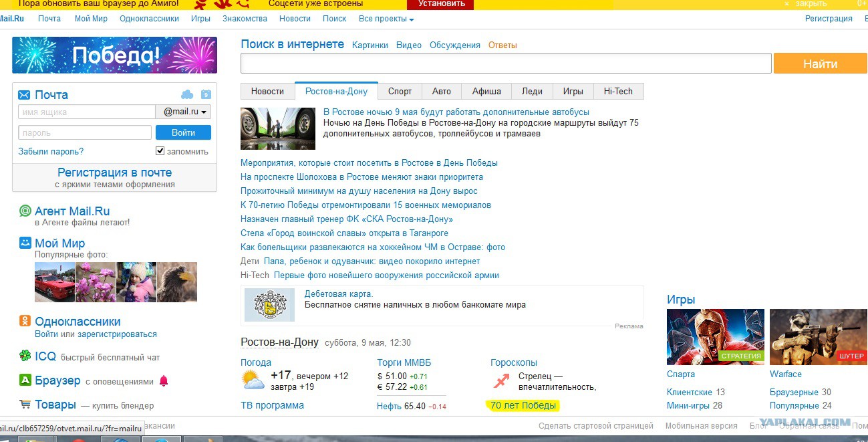Click the blue Войти login button
Screen dimensions: 868x442
pyautogui.click(x=183, y=132)
